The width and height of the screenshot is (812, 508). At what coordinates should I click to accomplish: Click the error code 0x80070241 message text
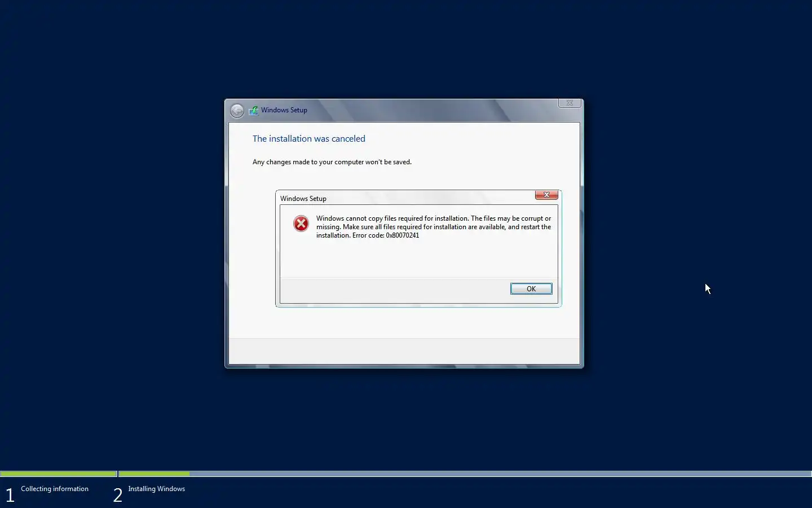[x=434, y=227]
